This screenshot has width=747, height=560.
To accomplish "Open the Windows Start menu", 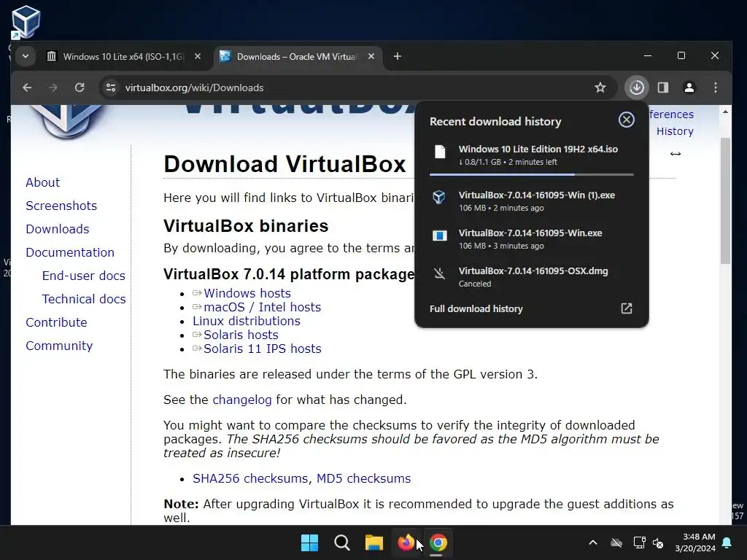I will pos(309,542).
